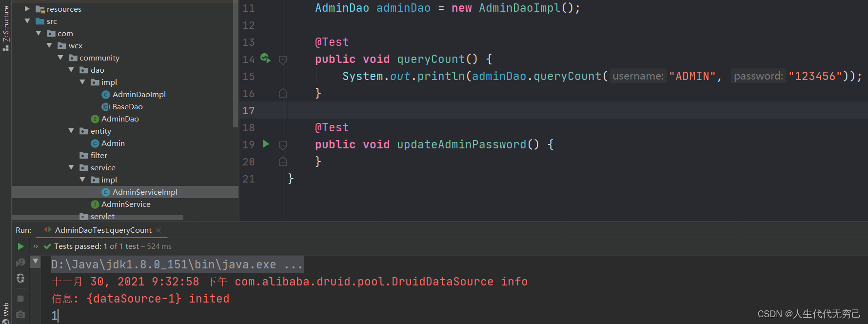Click the AdminDaoImpl class icon
Screen dimensions: 868x324
(106, 95)
